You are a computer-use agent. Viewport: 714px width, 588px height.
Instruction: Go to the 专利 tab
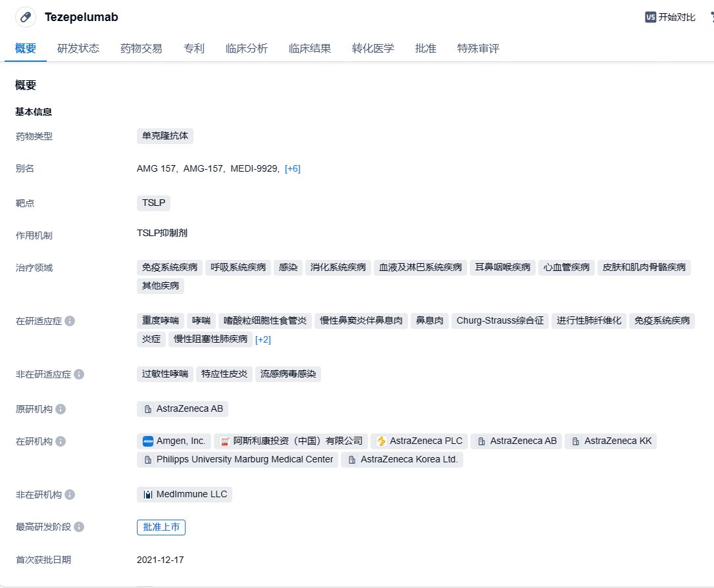(194, 48)
